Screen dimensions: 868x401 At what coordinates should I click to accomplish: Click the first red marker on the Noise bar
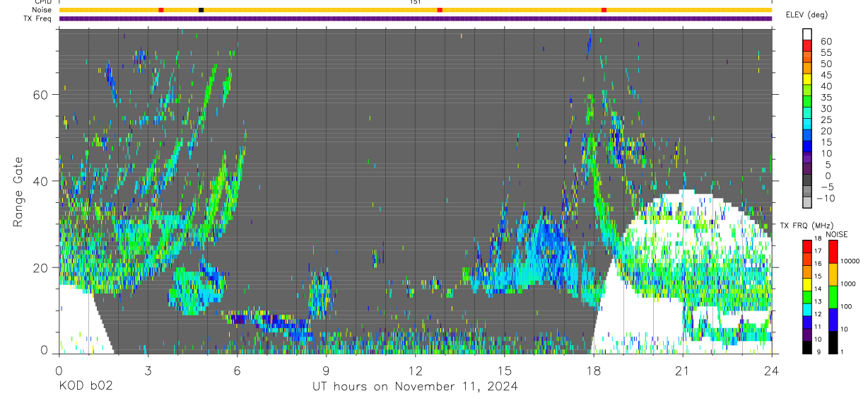161,10
